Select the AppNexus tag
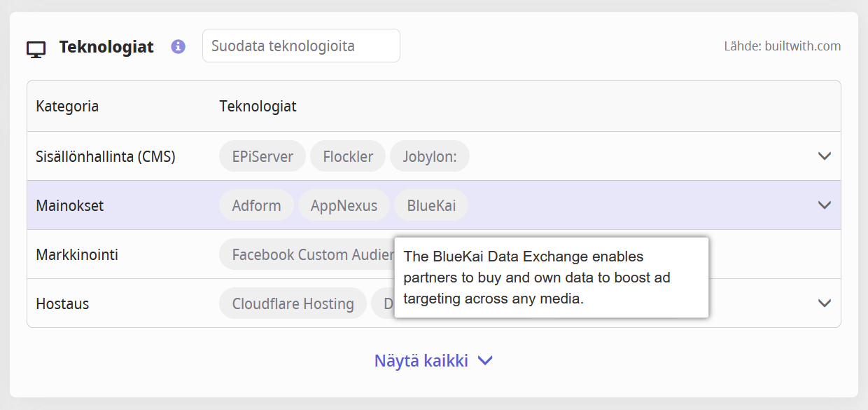The image size is (868, 410). (x=344, y=205)
